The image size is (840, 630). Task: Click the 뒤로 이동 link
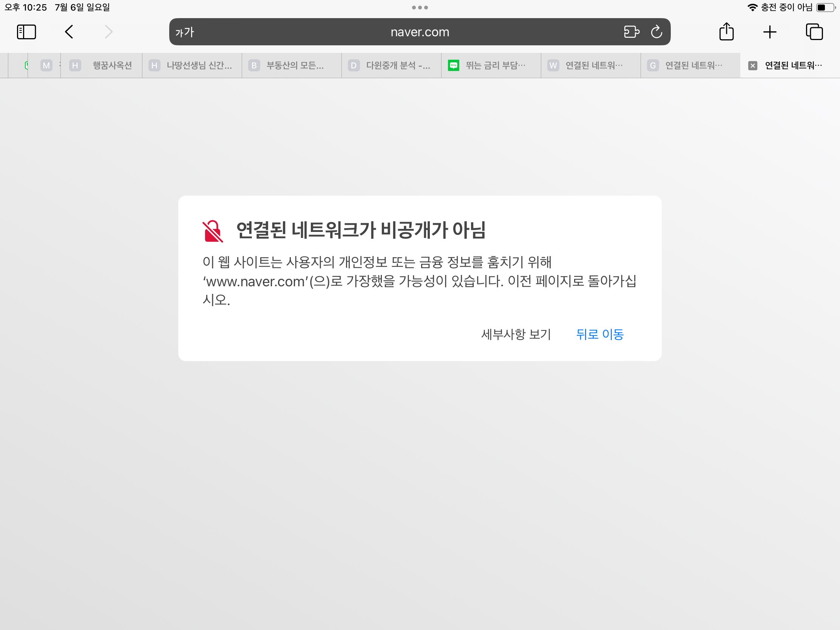(600, 334)
